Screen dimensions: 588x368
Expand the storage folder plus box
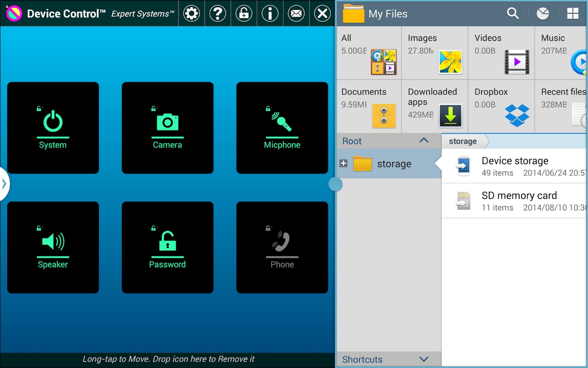coord(343,164)
